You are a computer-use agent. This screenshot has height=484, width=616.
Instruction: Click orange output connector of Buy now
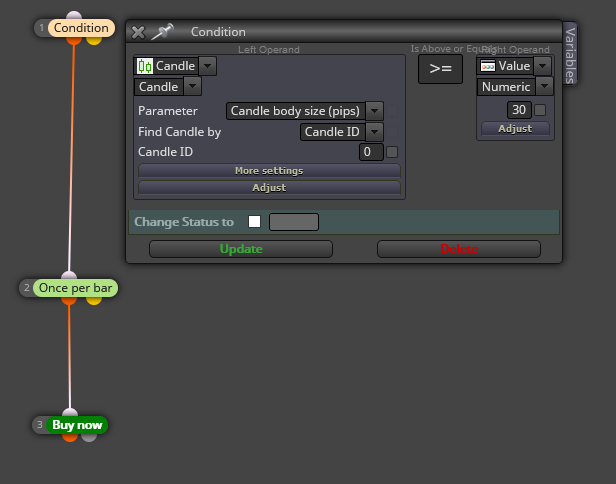[x=70, y=437]
